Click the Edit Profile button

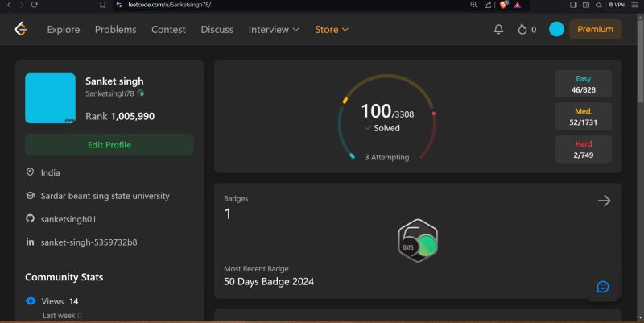point(109,145)
